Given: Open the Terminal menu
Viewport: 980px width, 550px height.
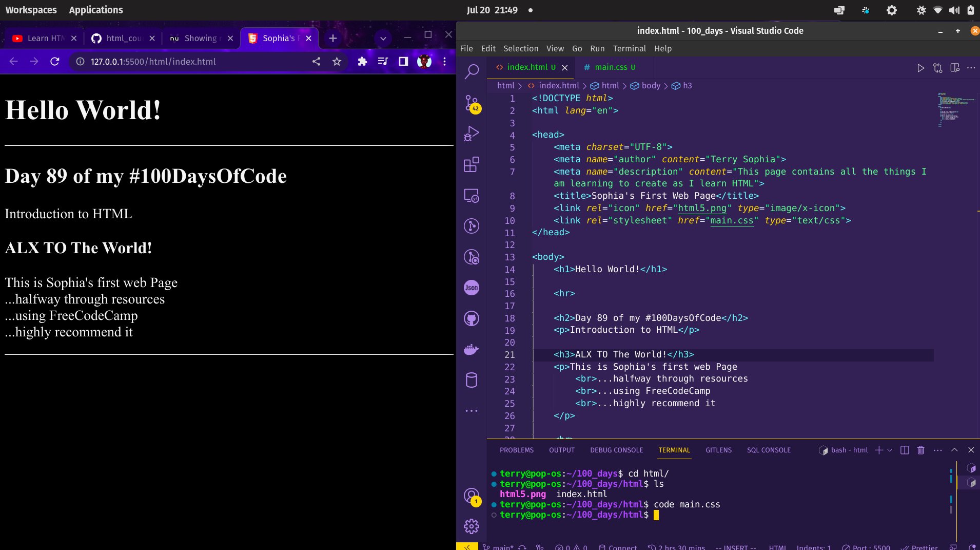Looking at the screenshot, I should pyautogui.click(x=630, y=48).
